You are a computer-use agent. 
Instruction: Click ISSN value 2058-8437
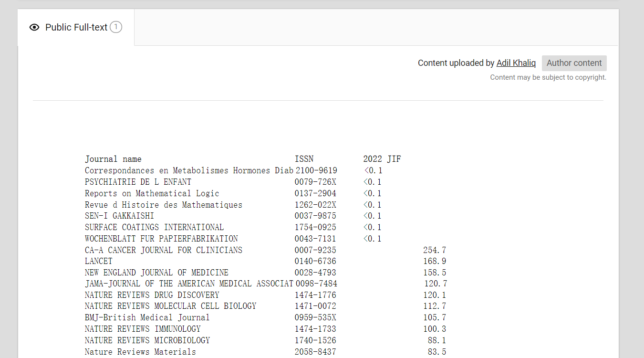point(315,352)
